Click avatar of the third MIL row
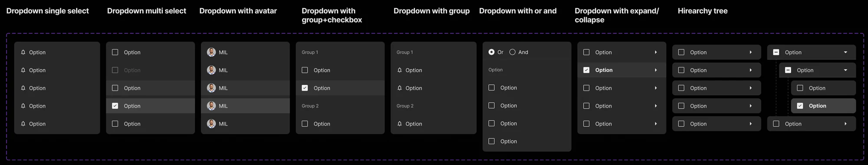Screen dimensions: 868x165 coord(211,88)
